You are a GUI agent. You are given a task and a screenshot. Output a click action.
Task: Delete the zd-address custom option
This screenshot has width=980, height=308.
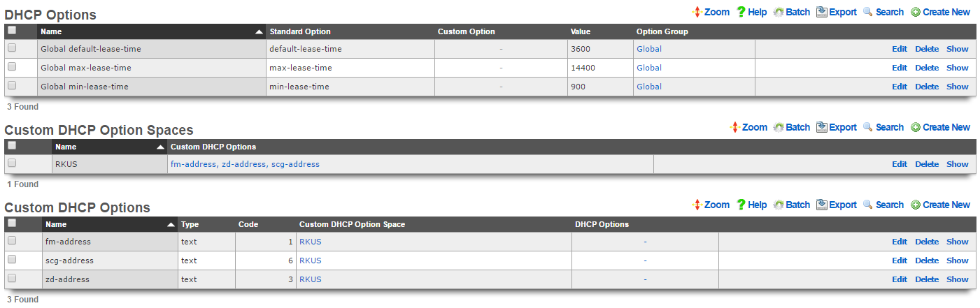927,279
